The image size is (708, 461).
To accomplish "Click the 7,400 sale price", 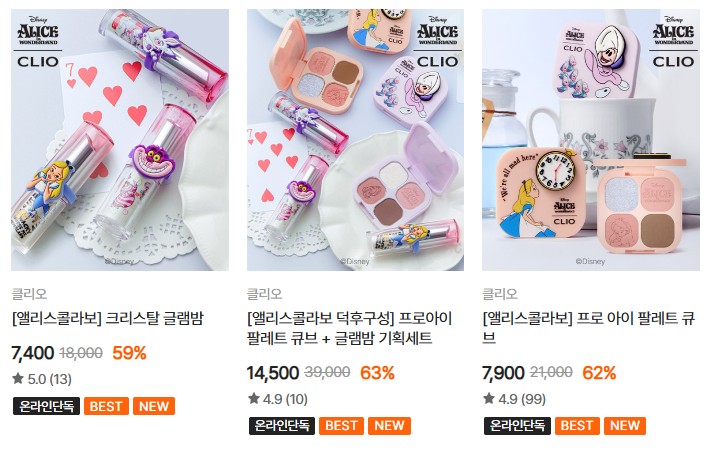I will [x=33, y=353].
